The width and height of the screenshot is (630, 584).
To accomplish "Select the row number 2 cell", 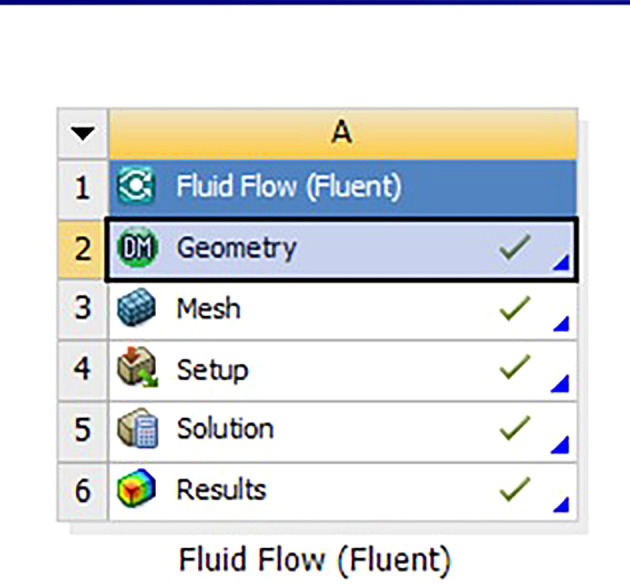I will click(x=82, y=249).
